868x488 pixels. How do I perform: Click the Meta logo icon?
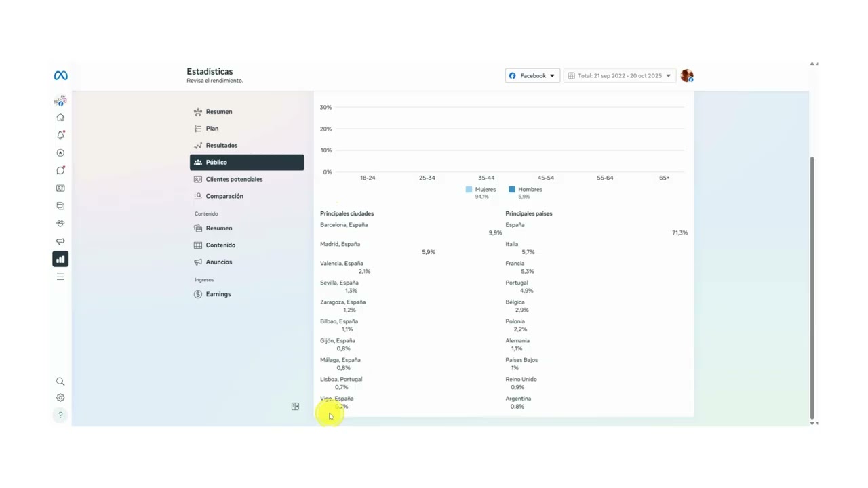pyautogui.click(x=60, y=75)
